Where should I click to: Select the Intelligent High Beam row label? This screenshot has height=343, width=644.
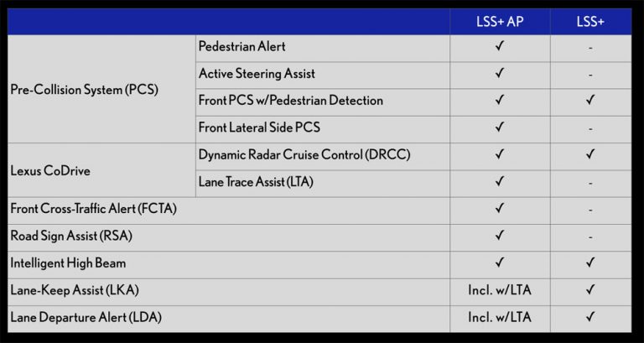pyautogui.click(x=69, y=263)
